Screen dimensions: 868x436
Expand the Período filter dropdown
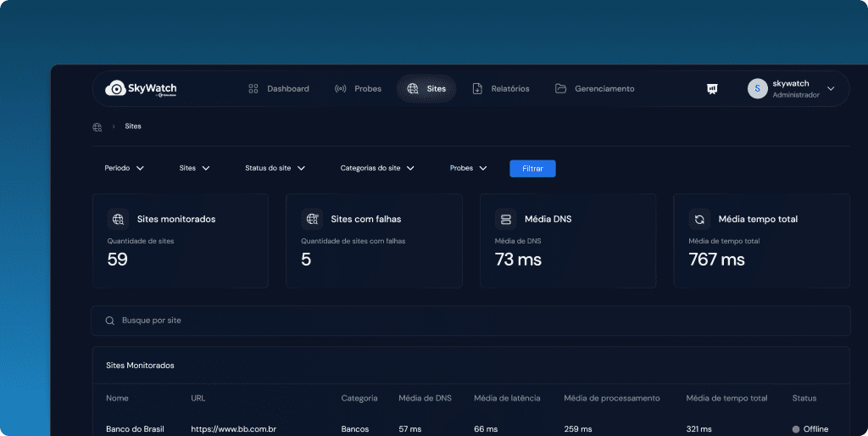click(x=124, y=168)
